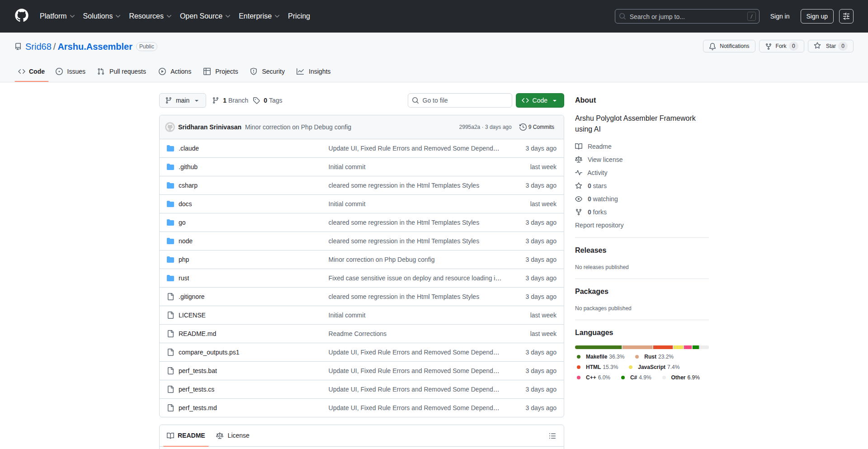Switch to the License tab
Viewport: 868px width, 449px height.
[233, 435]
